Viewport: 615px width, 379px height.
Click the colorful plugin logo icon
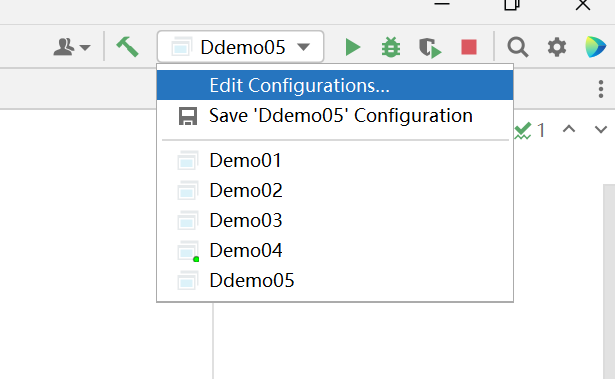[595, 47]
